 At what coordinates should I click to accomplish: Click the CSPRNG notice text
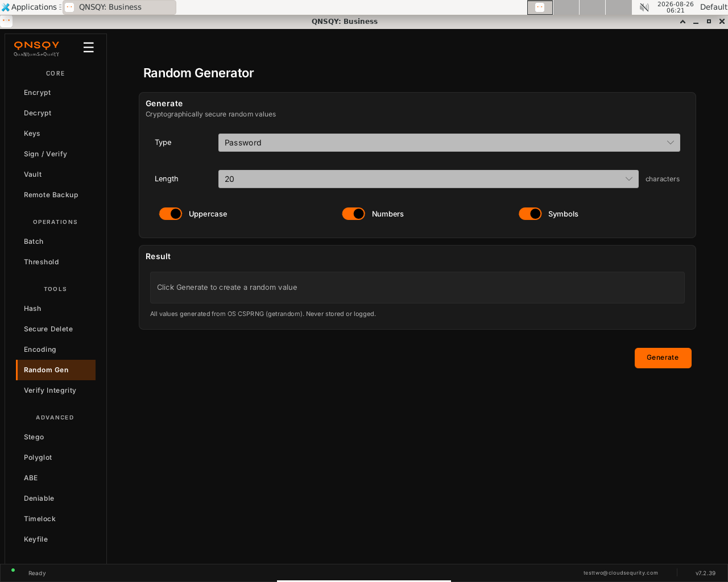pyautogui.click(x=263, y=314)
